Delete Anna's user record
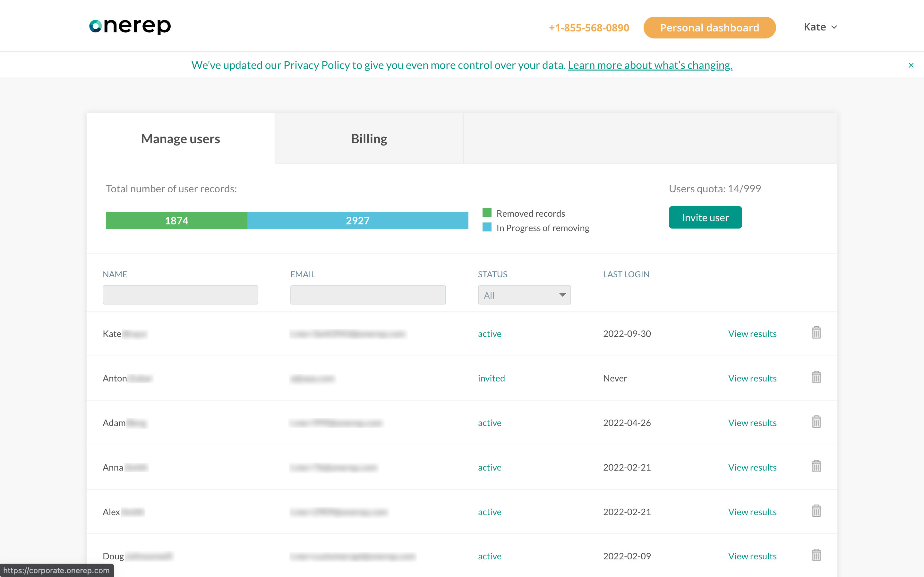The height and width of the screenshot is (577, 924). click(817, 466)
